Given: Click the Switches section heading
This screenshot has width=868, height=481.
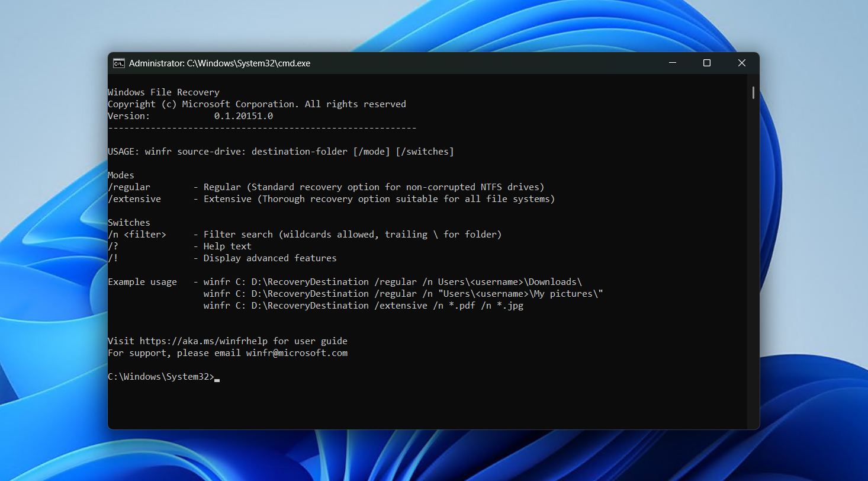Looking at the screenshot, I should 128,222.
